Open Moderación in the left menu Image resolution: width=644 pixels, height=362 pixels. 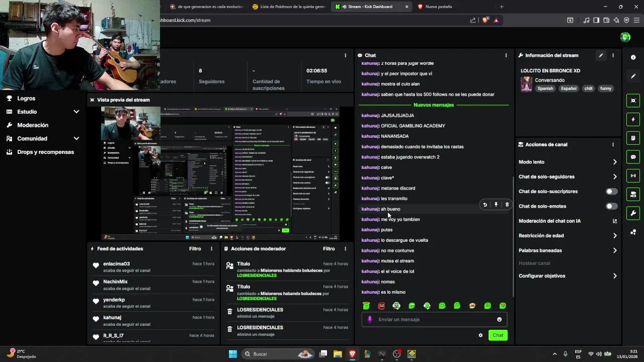pyautogui.click(x=33, y=125)
